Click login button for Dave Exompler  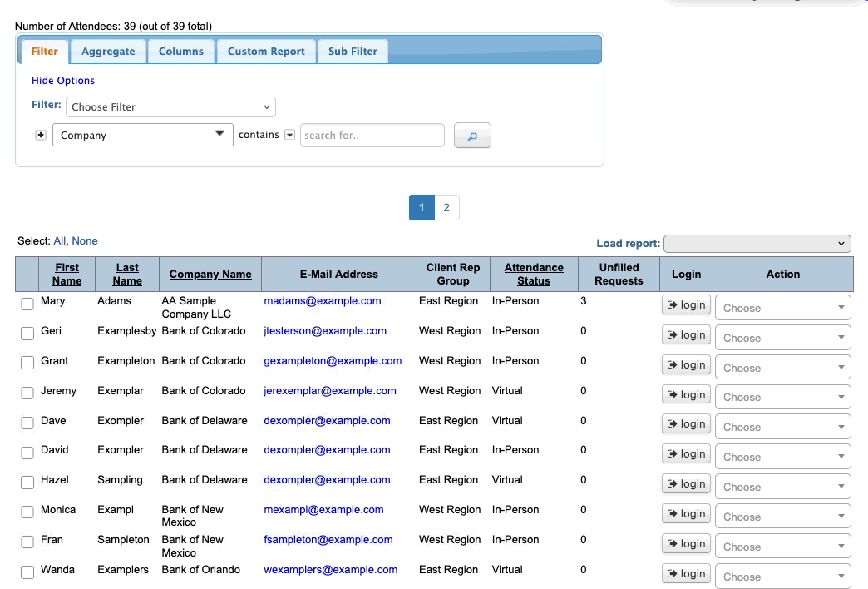[687, 424]
